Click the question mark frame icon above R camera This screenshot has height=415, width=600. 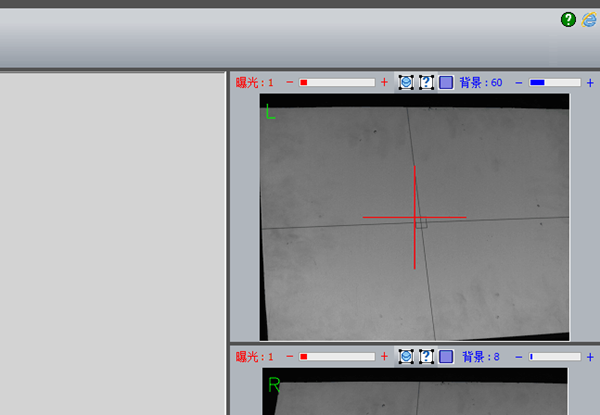(x=426, y=356)
